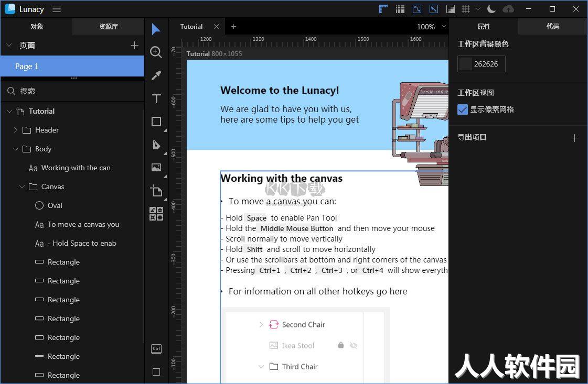Screen dimensions: 588x384
Task: Switch to the 资源库 tab
Action: pos(109,26)
